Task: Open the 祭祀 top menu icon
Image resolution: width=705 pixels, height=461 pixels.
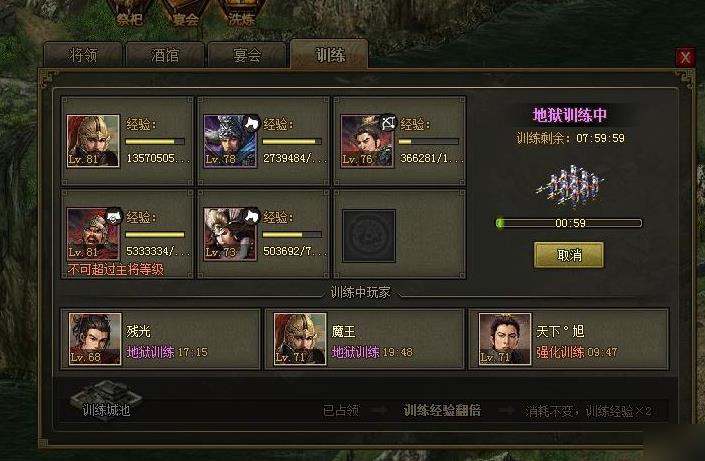Action: tap(129, 13)
